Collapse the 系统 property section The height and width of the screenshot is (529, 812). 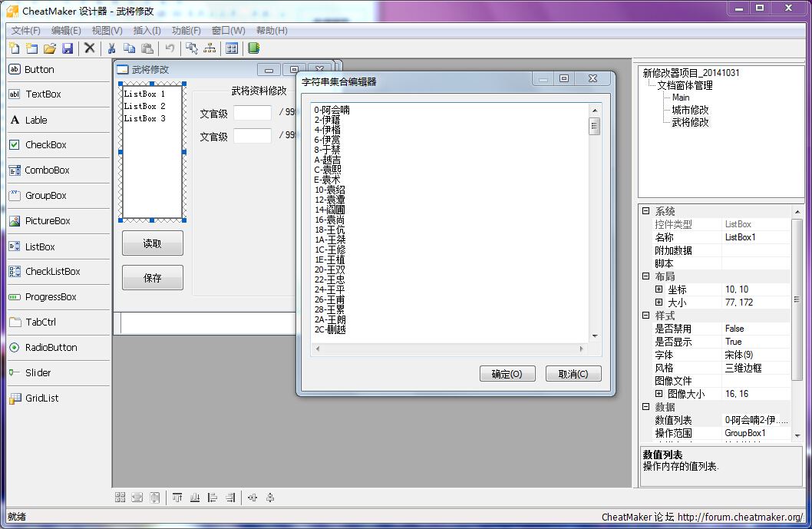click(645, 211)
